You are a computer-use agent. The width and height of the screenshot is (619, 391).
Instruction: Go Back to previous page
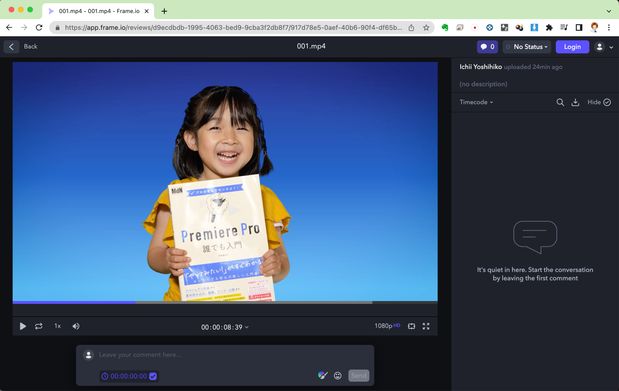[21, 47]
